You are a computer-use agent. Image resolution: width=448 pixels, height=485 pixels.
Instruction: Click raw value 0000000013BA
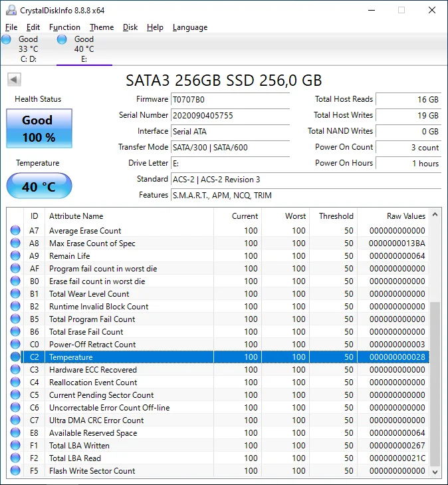(397, 243)
